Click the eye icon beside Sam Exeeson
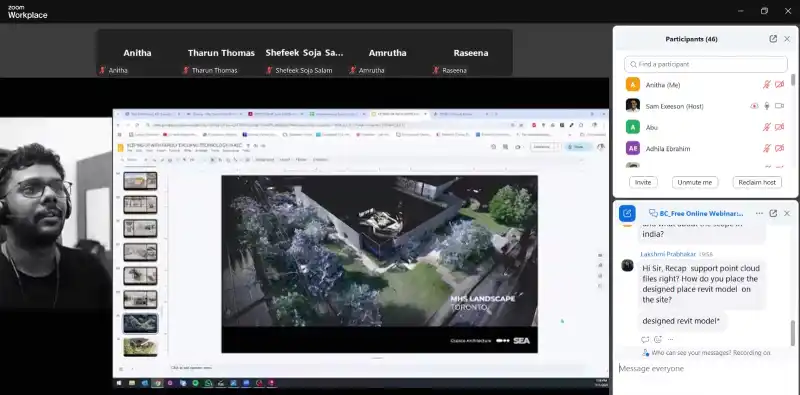This screenshot has width=800, height=395. 754,106
